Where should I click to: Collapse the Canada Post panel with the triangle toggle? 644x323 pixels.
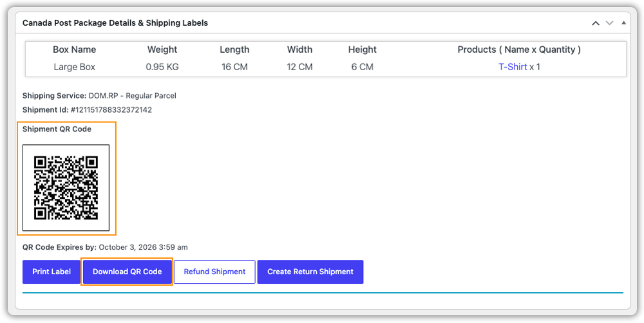pyautogui.click(x=623, y=23)
